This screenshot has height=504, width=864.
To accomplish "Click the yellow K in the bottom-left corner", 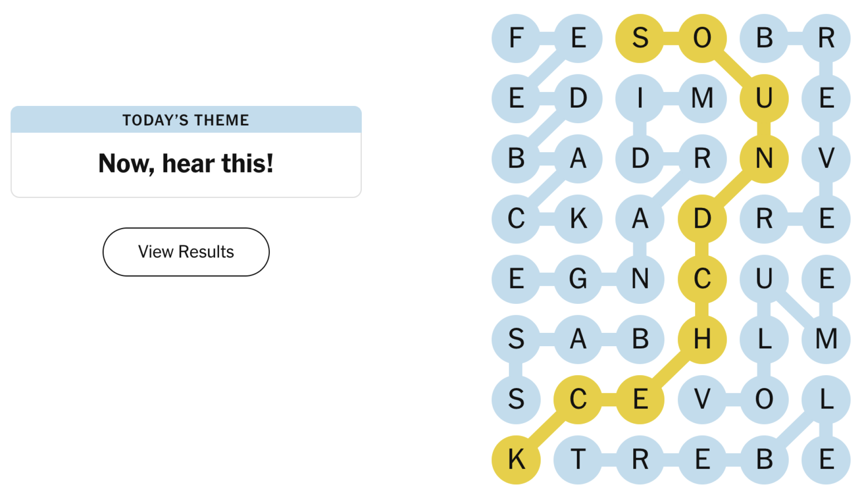I will (x=516, y=459).
